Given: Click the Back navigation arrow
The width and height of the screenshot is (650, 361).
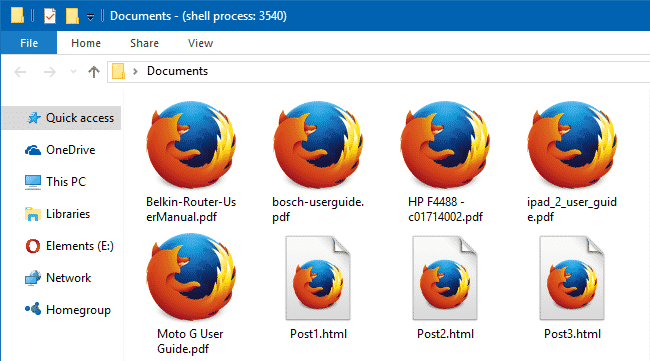Looking at the screenshot, I should (x=20, y=72).
